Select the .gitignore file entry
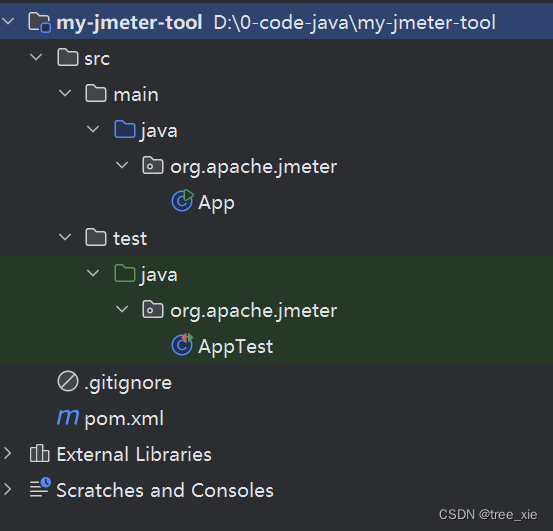This screenshot has width=553, height=531. 128,383
